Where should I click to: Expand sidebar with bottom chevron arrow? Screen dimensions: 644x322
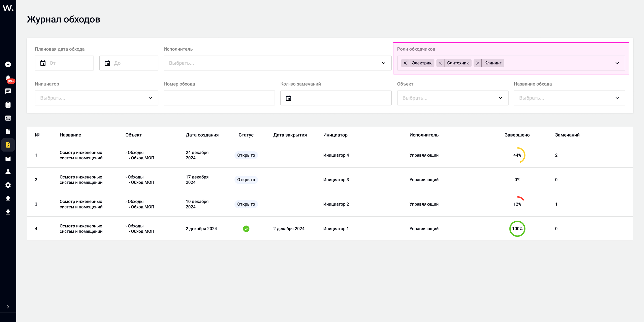coord(8,307)
